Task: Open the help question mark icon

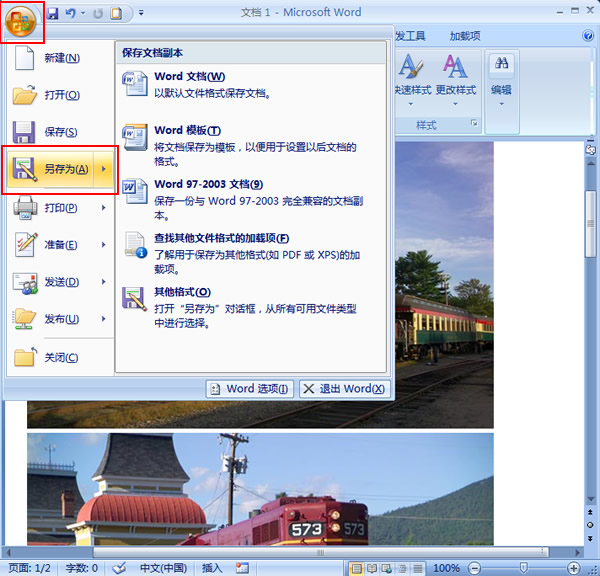Action: click(588, 36)
